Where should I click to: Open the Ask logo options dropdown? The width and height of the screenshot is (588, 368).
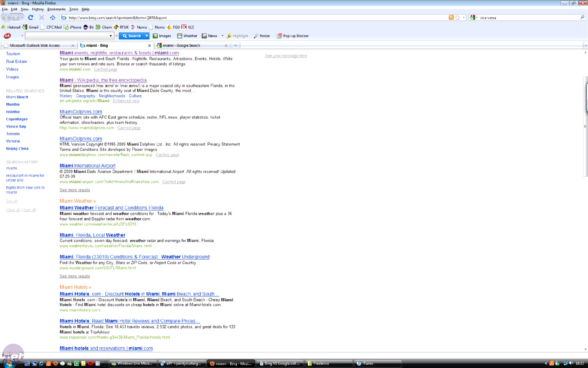(22, 36)
